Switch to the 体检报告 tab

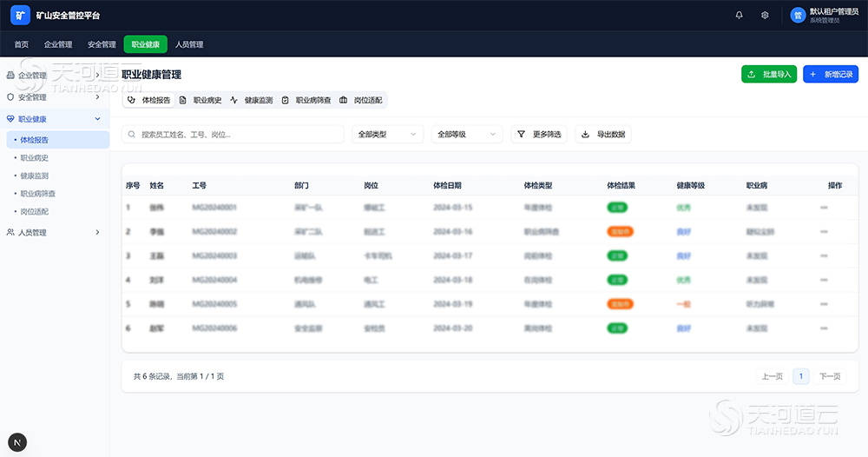(x=149, y=100)
